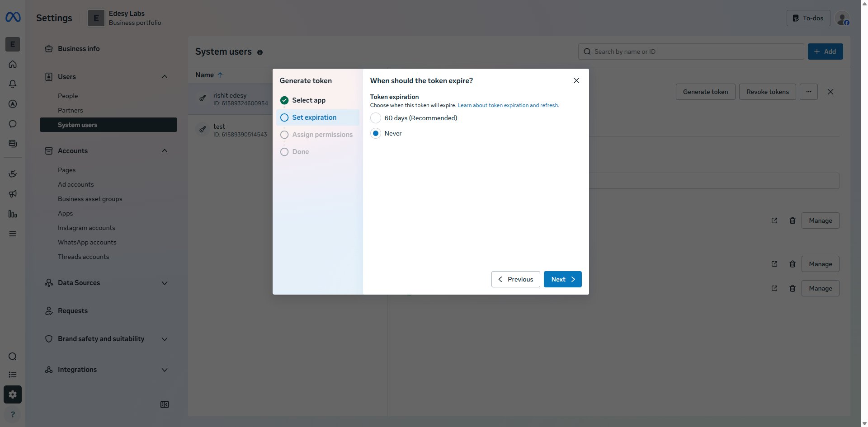Select the rishit edesy system user row

231,99
